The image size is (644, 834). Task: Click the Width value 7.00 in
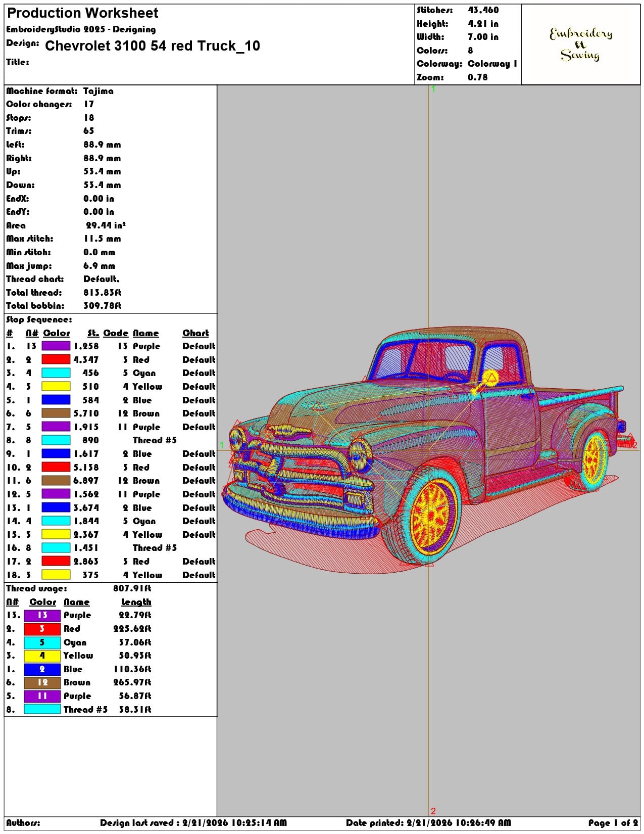coord(483,37)
